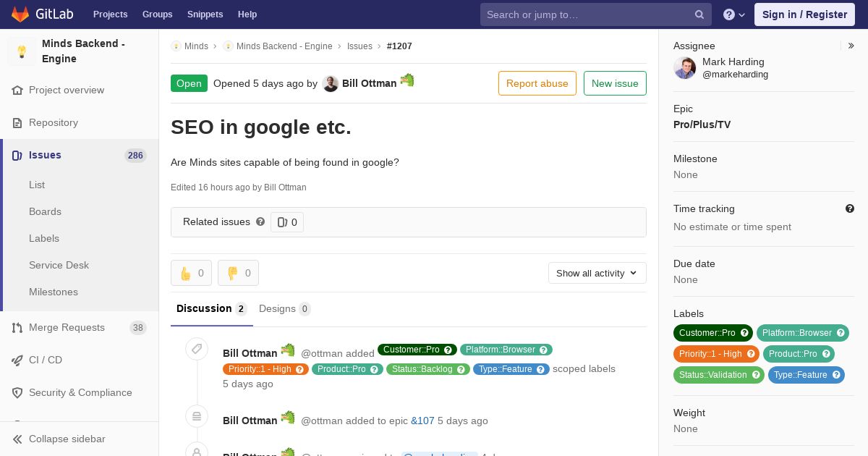868x456 pixels.
Task: Click the search magnifier icon
Action: pos(699,14)
